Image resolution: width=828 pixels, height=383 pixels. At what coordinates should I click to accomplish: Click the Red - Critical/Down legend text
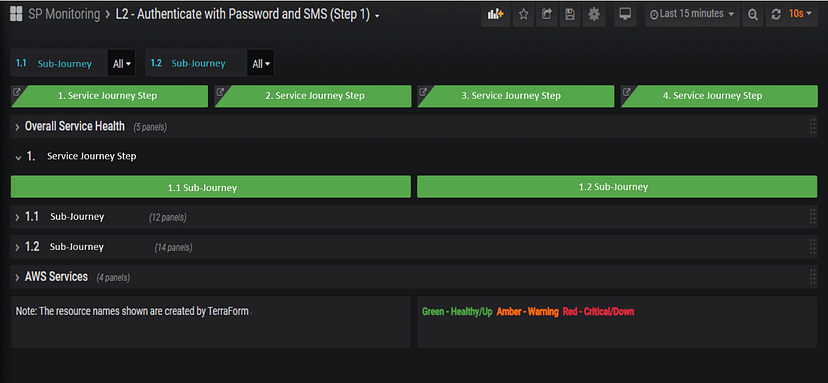coord(598,312)
